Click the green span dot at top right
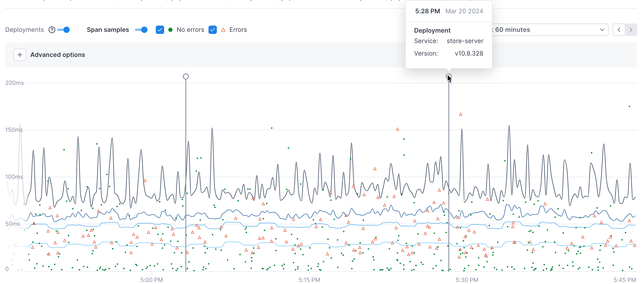 629,106
